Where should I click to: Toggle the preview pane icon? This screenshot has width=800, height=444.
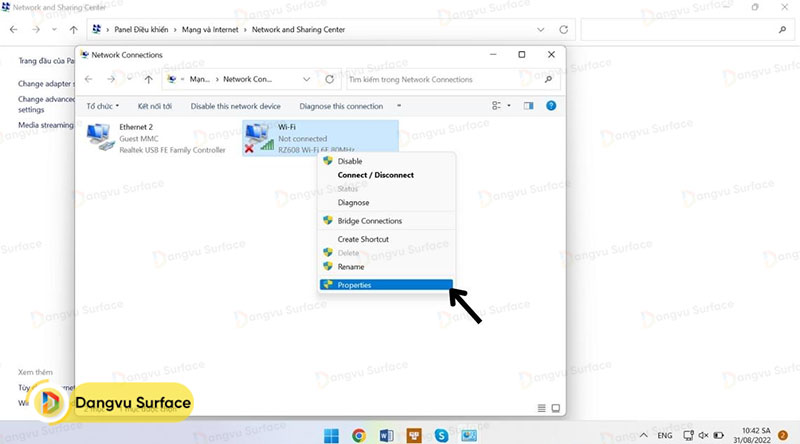click(x=529, y=106)
